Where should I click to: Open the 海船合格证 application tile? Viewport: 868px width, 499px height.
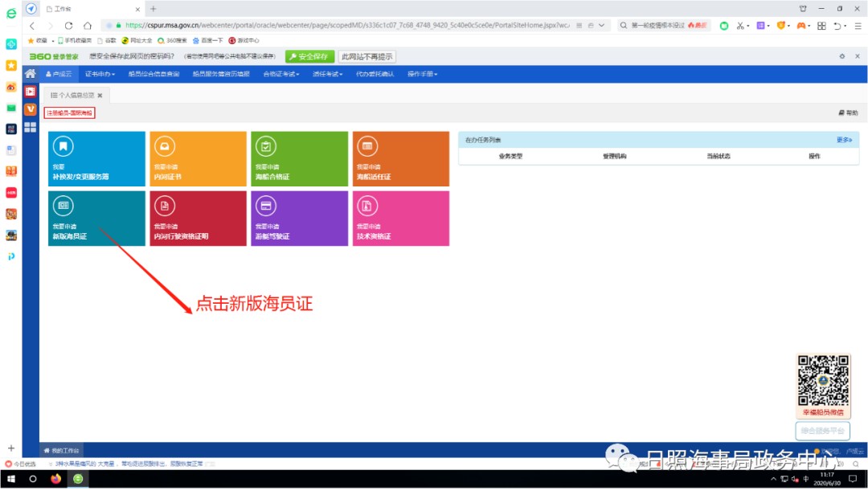pyautogui.click(x=300, y=159)
